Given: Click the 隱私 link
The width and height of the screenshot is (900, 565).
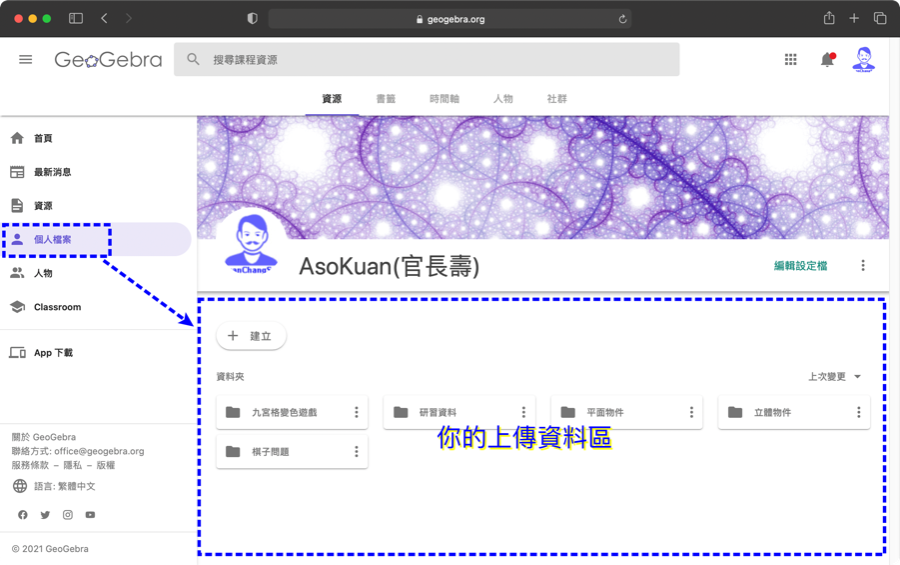Looking at the screenshot, I should click(73, 465).
